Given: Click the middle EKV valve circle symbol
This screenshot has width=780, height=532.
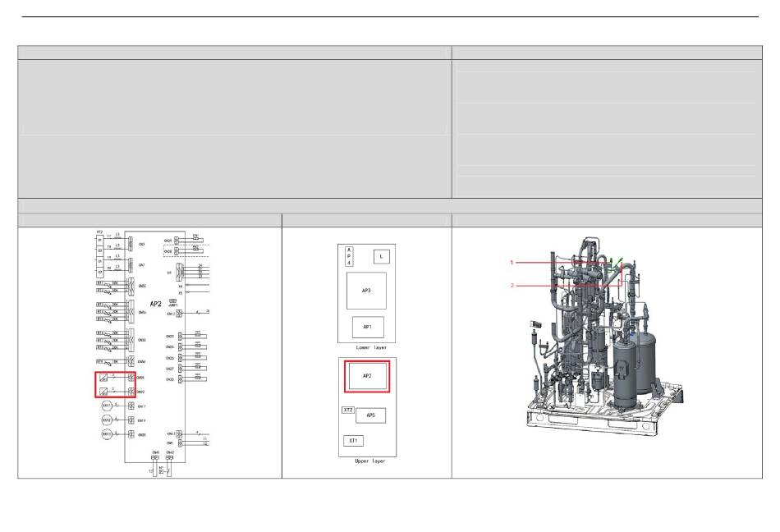Looking at the screenshot, I should pos(107,420).
